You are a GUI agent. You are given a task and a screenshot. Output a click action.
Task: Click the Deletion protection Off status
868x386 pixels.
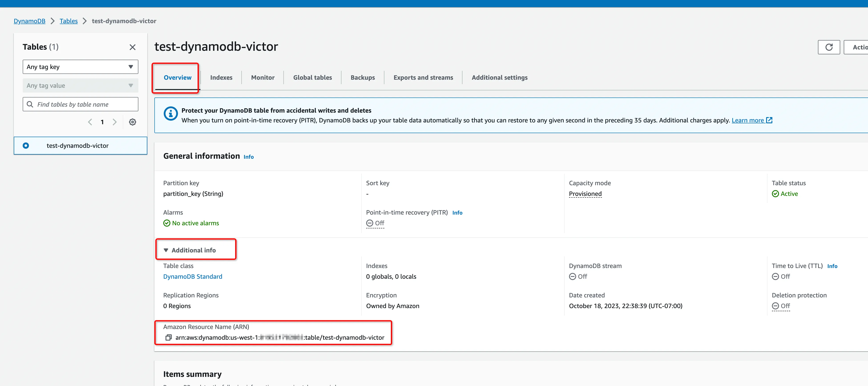click(x=781, y=306)
